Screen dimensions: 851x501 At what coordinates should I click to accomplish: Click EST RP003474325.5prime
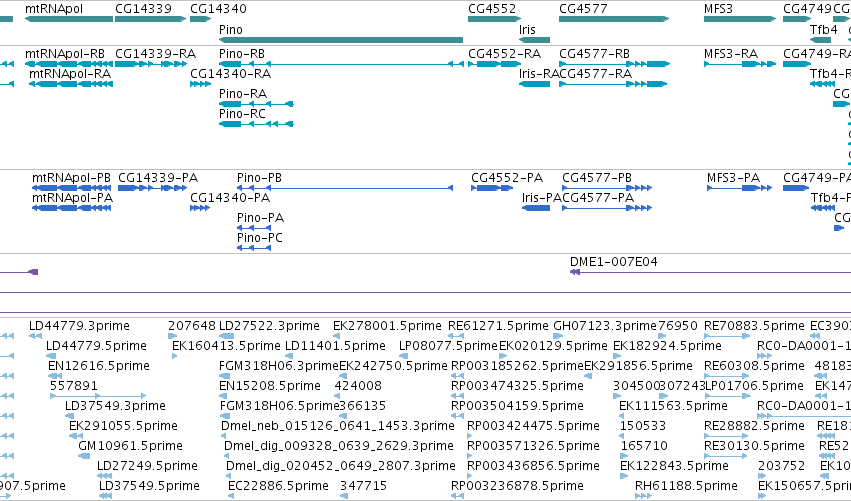point(517,386)
